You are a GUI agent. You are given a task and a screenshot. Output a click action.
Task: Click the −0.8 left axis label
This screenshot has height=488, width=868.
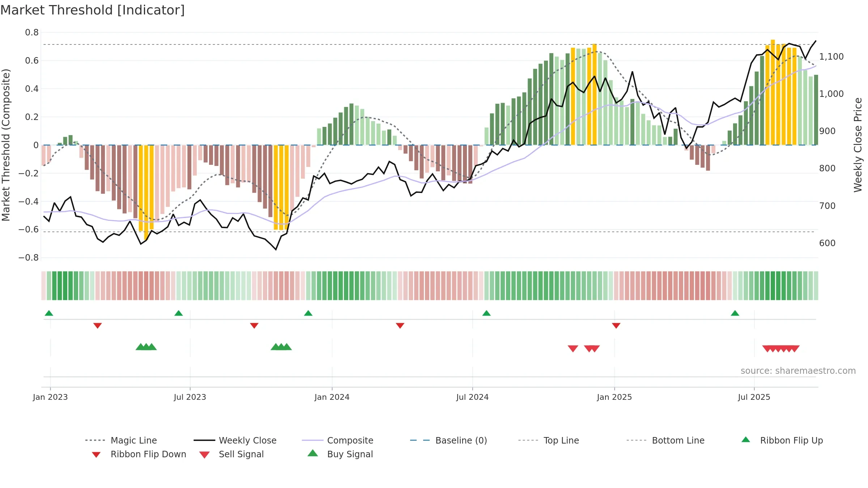click(x=29, y=258)
